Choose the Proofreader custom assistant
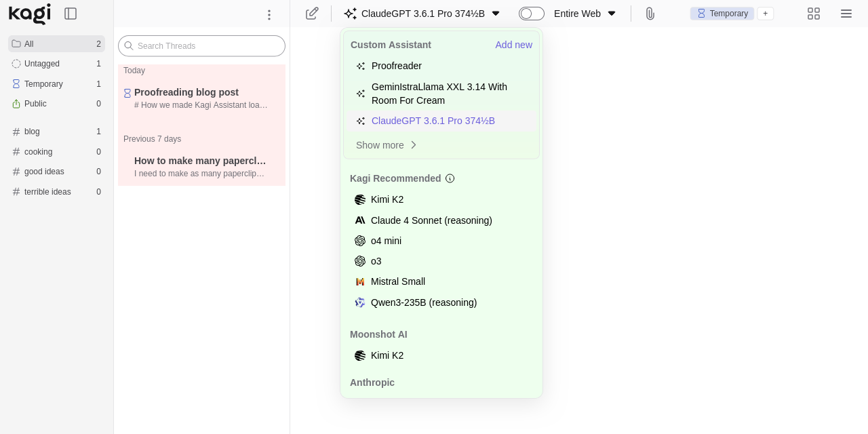 click(x=397, y=66)
